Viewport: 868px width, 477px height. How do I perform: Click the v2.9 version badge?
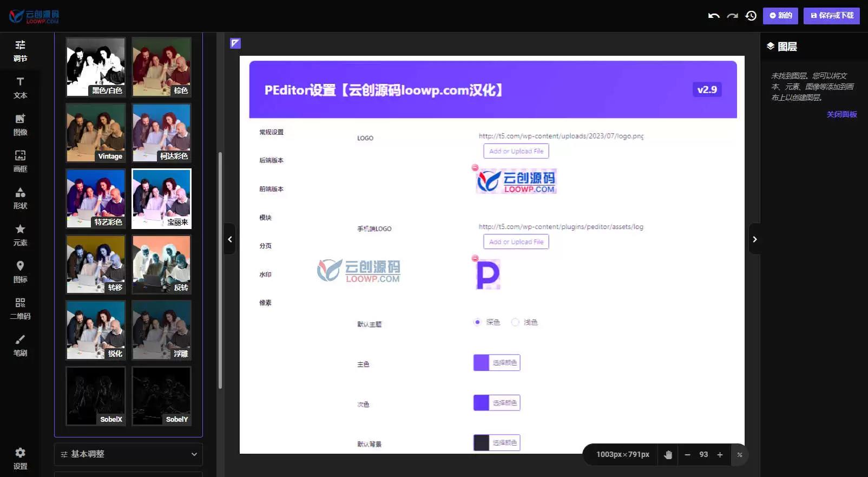(x=707, y=90)
